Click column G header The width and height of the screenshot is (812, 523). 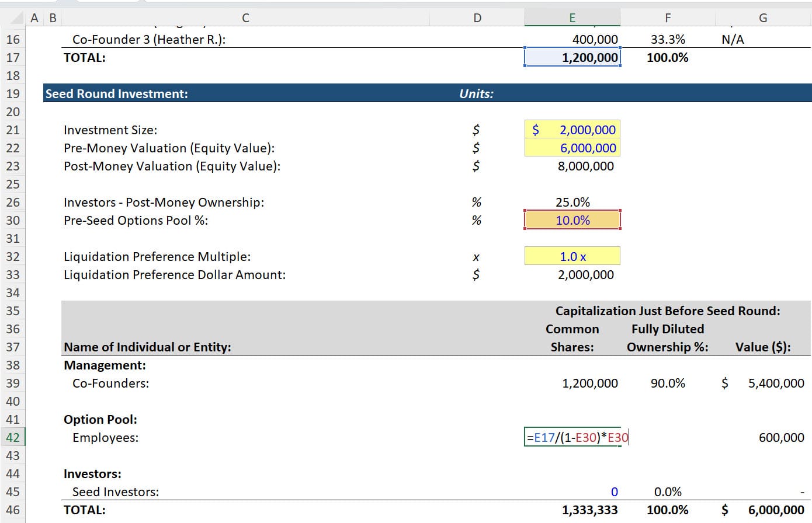tap(763, 18)
